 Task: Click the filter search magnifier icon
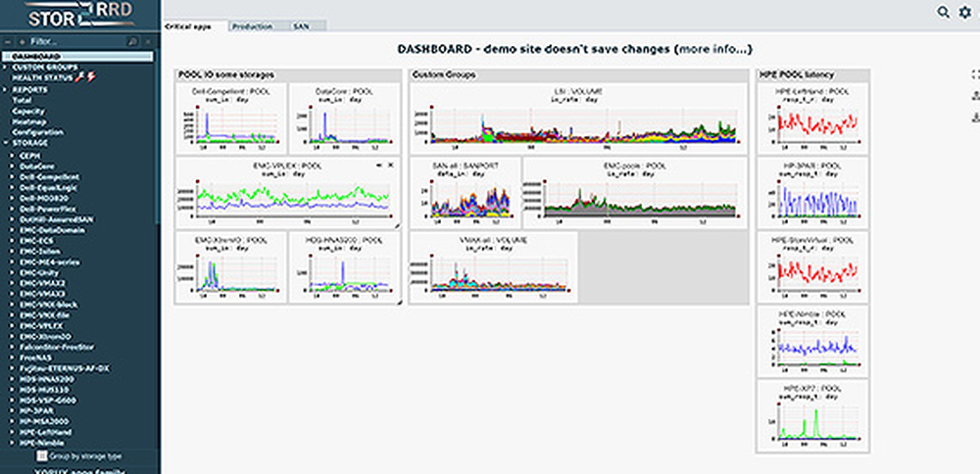point(132,42)
